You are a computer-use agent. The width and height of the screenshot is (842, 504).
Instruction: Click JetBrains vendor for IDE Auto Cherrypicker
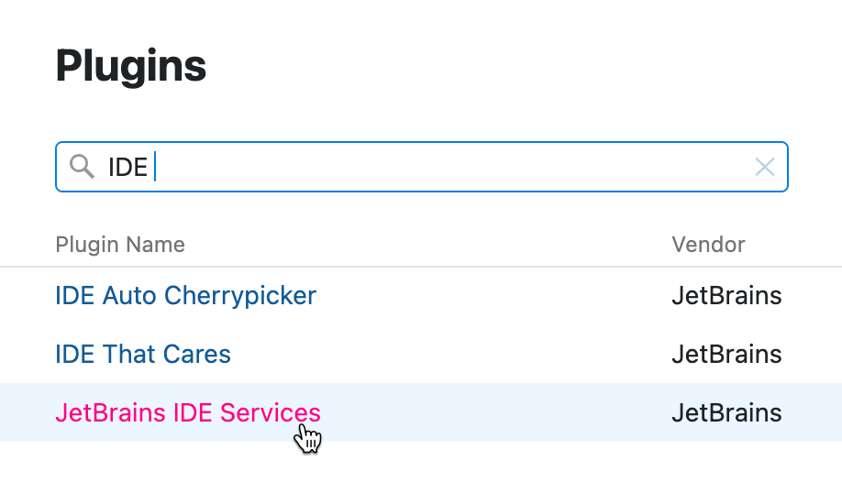coord(726,296)
